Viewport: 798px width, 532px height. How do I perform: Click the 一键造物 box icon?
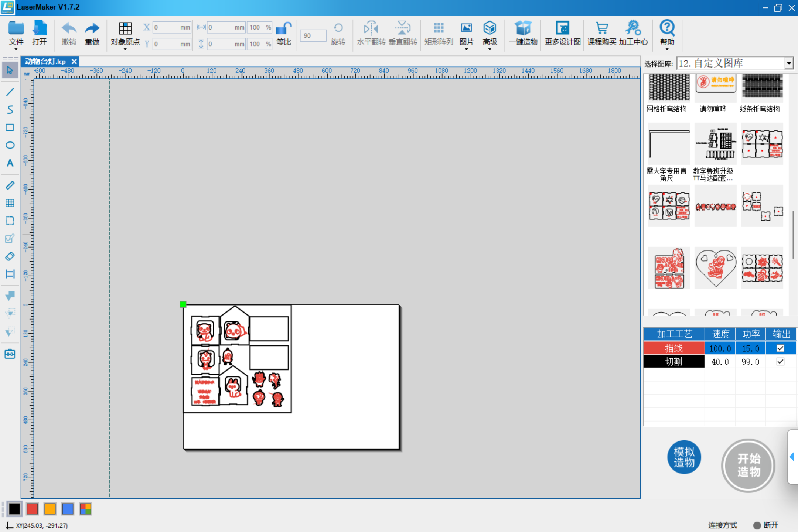(523, 28)
